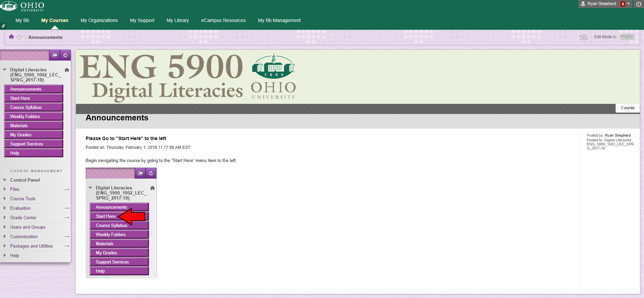Expand the Evaluation section triangle
Image resolution: width=644 pixels, height=298 pixels.
click(x=5, y=208)
